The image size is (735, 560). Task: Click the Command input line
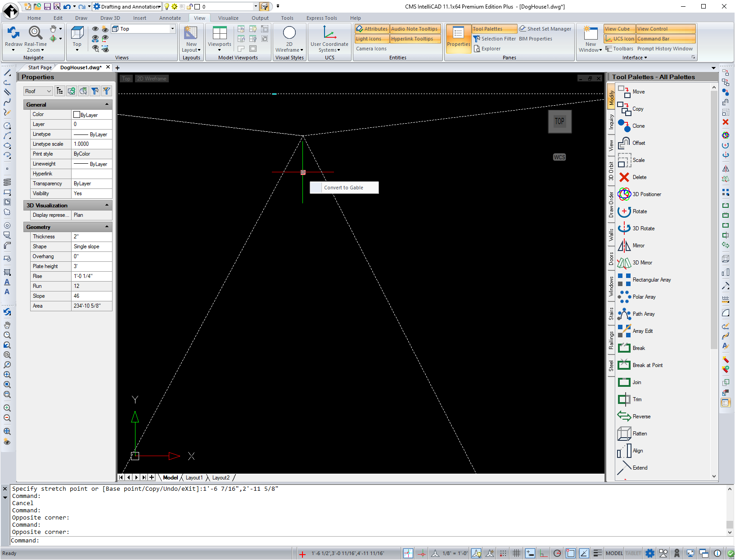[x=369, y=541]
